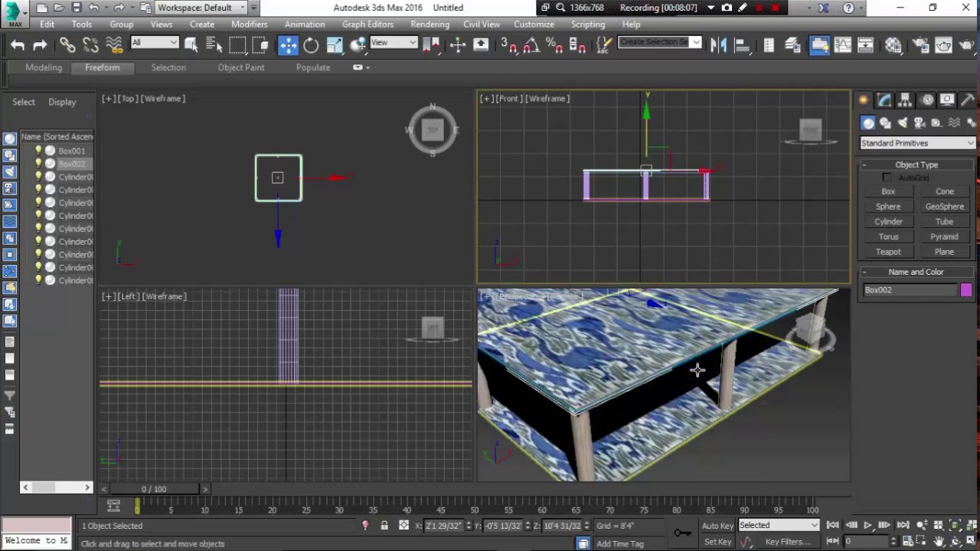Toggle visibility bulb for Box001
The height and width of the screenshot is (551, 980).
pyautogui.click(x=38, y=151)
